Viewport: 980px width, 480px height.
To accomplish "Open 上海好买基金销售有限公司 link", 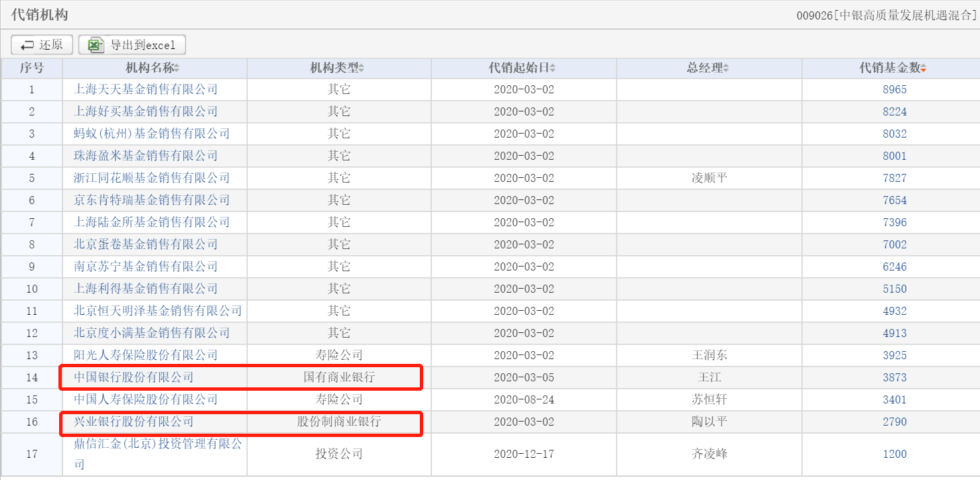I will click(x=146, y=111).
